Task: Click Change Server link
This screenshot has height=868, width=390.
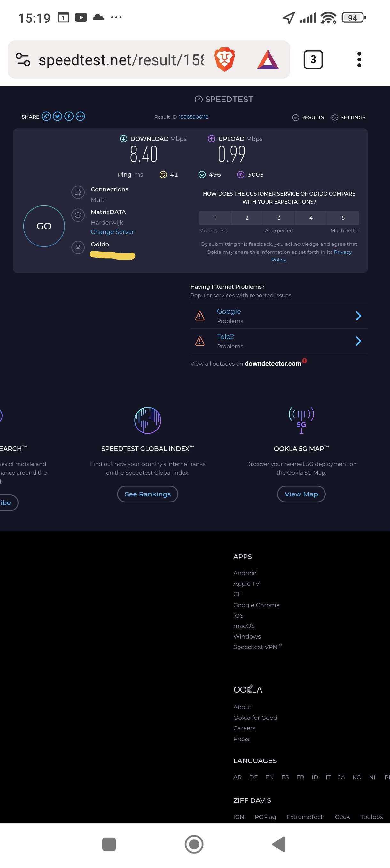Action: click(113, 232)
